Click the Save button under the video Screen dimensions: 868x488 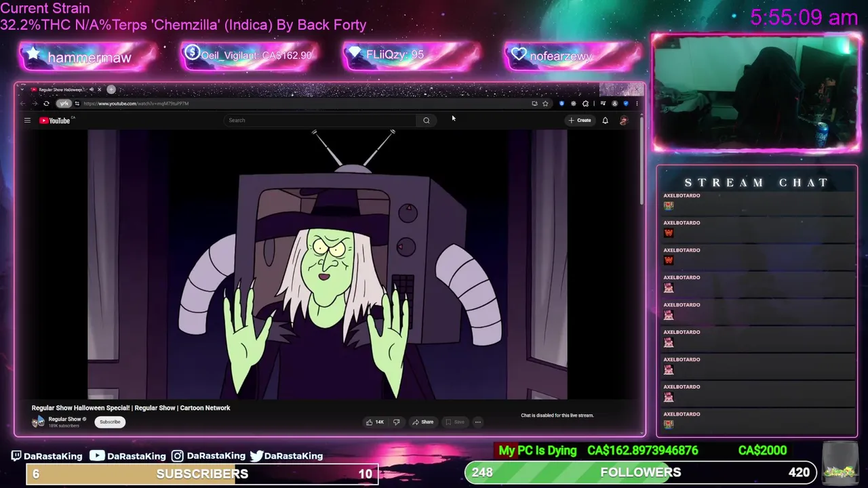(x=455, y=422)
